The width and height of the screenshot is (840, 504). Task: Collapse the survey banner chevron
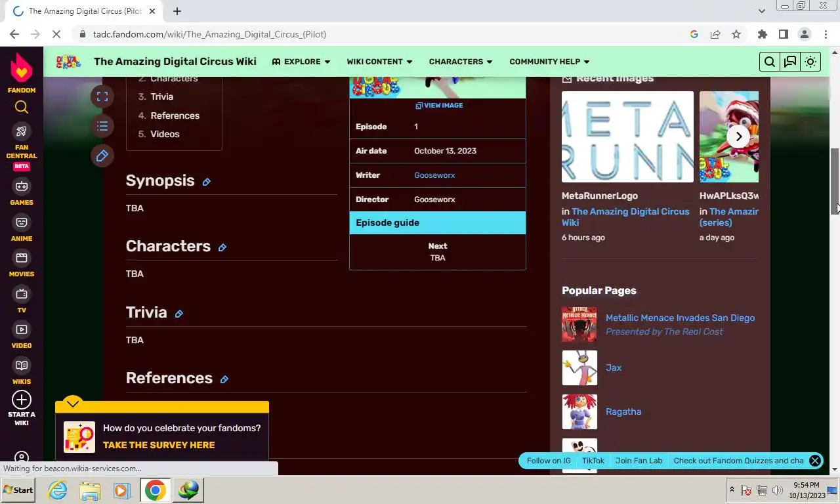(73, 402)
